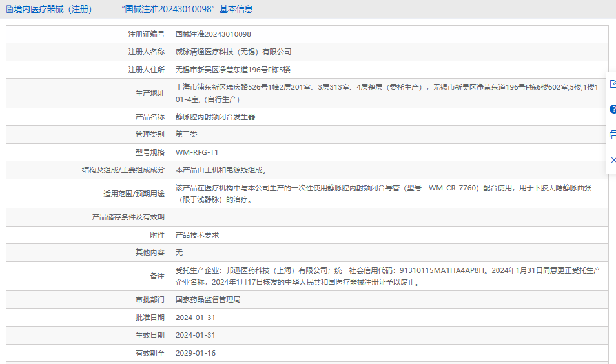This screenshot has width=616, height=364.
Task: Click approving department 国家药品监督管理局
Action: pyautogui.click(x=208, y=300)
